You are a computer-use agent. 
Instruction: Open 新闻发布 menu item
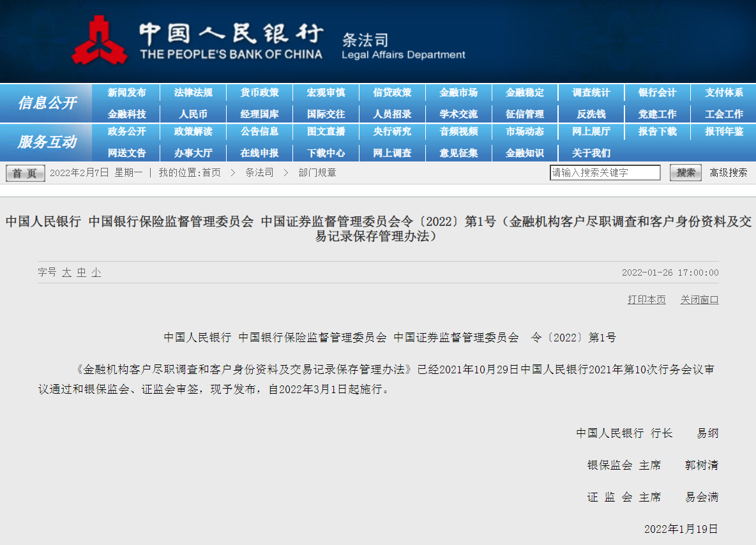tap(126, 93)
